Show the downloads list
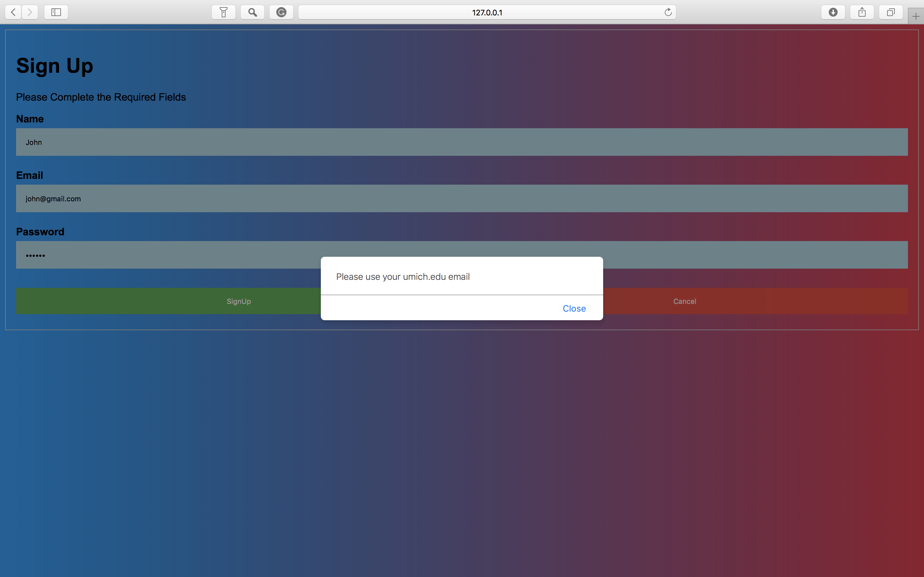Image resolution: width=924 pixels, height=577 pixels. coord(833,12)
